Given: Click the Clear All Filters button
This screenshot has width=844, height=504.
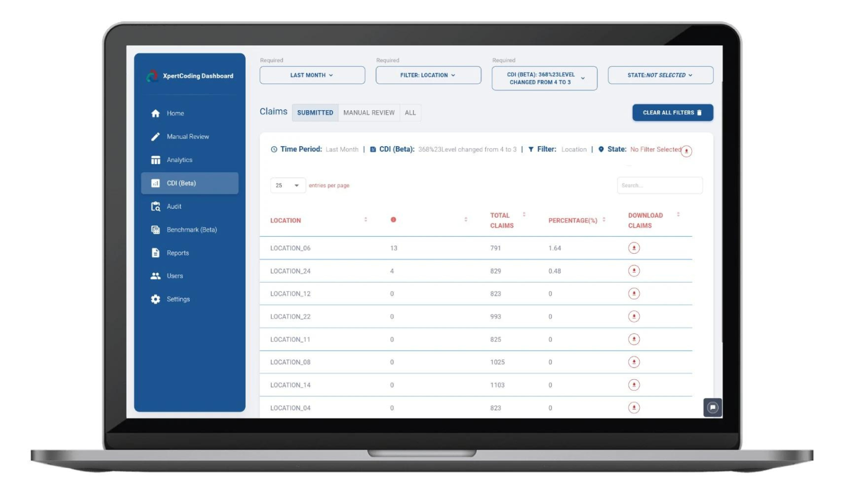Looking at the screenshot, I should pyautogui.click(x=673, y=113).
